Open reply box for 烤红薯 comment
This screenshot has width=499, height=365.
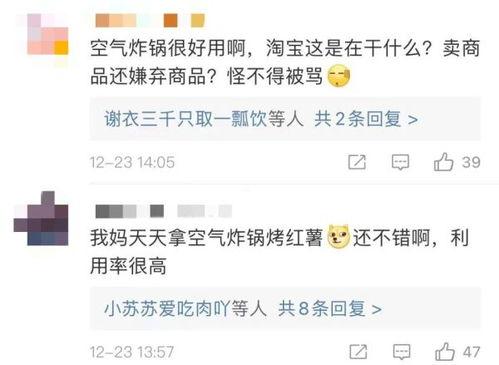402,352
